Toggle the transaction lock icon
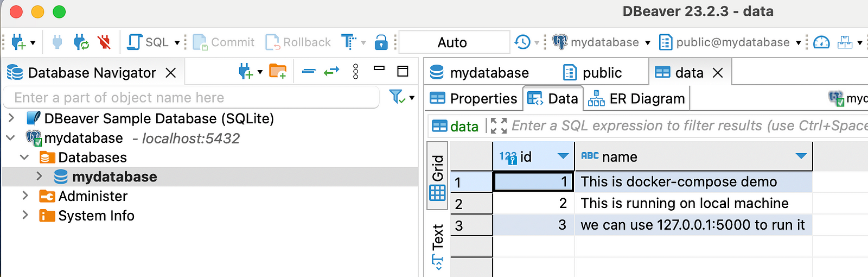The image size is (868, 277). (x=381, y=42)
